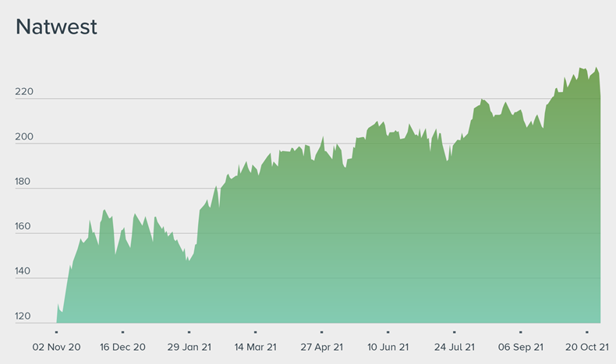Viewport: 616px width, 364px height.
Task: Select the 160 y-axis label
Action: (23, 226)
